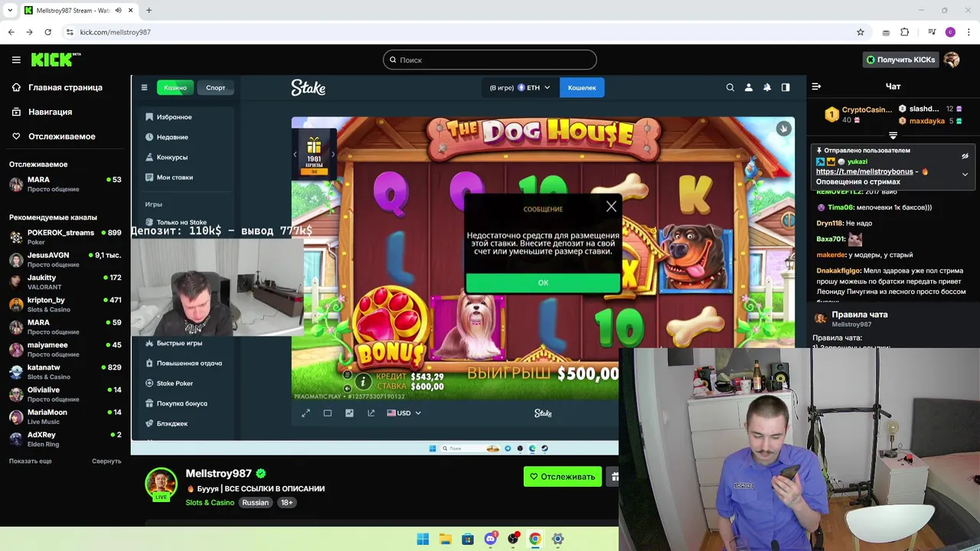
Task: Click the game's round down-arrow button
Action: tap(783, 129)
